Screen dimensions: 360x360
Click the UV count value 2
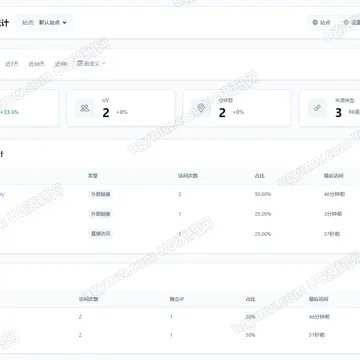(106, 113)
